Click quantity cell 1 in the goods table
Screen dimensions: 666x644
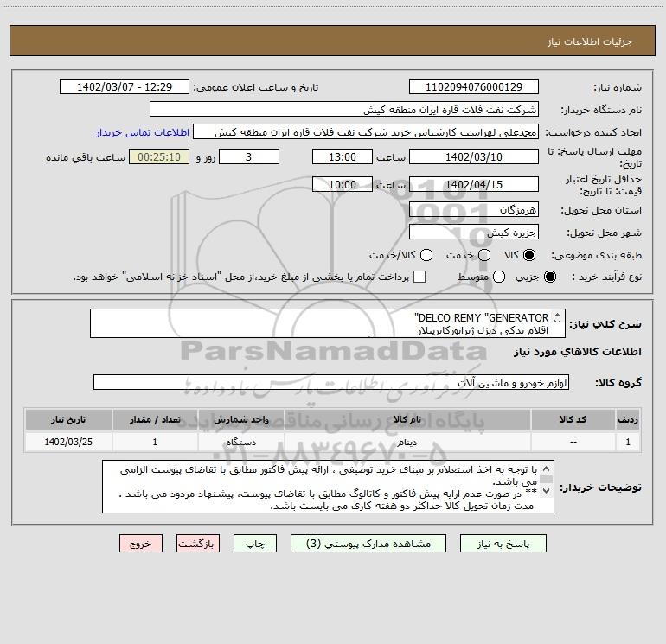coord(155,442)
